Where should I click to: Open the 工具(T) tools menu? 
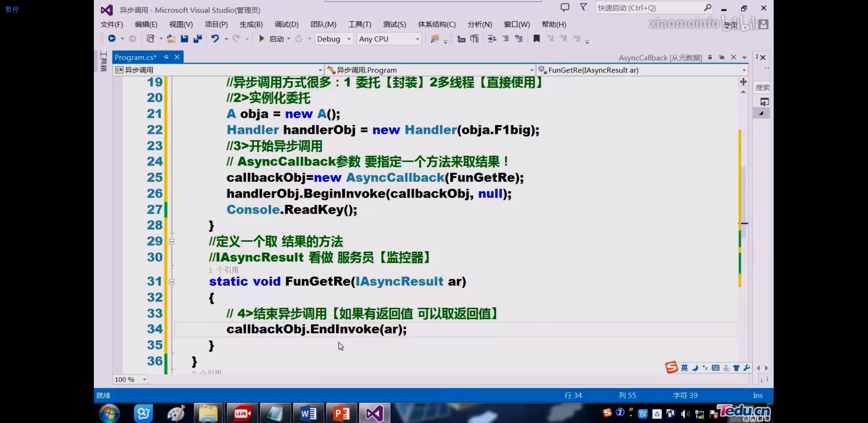(360, 24)
